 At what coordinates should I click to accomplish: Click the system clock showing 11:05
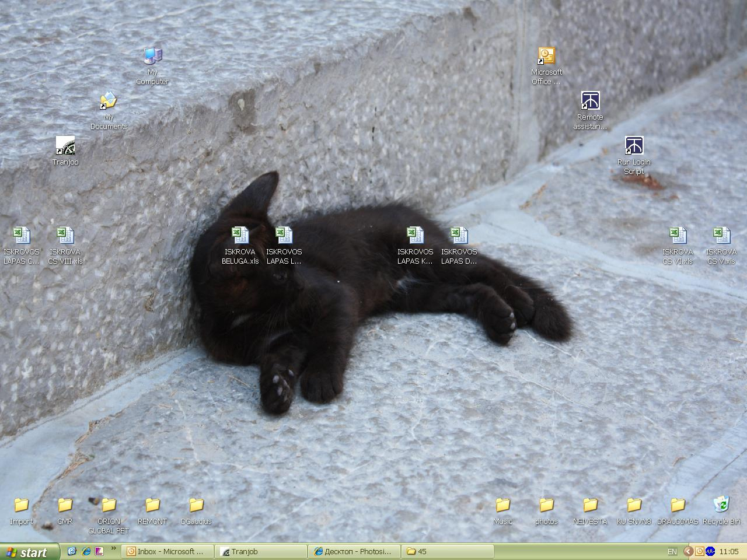(x=729, y=551)
